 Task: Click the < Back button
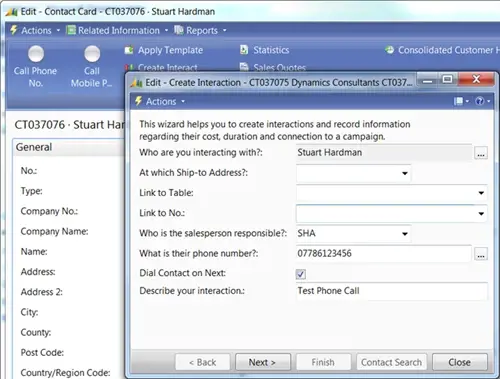point(203,362)
